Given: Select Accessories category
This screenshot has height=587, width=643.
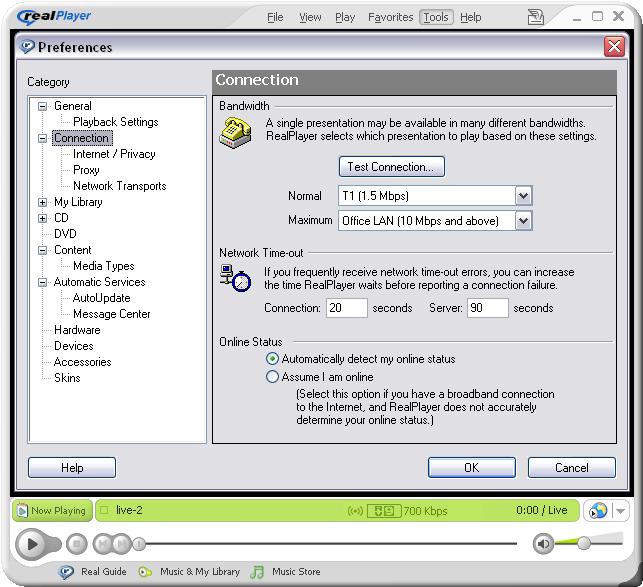Looking at the screenshot, I should pos(82,362).
